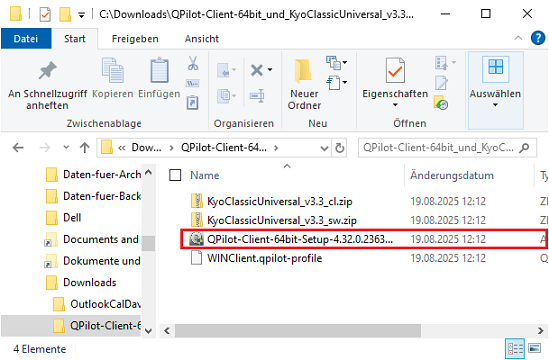Pin folder to Quick Access (An Schnellzugriff anheften)
549x360 pixels.
click(x=47, y=84)
